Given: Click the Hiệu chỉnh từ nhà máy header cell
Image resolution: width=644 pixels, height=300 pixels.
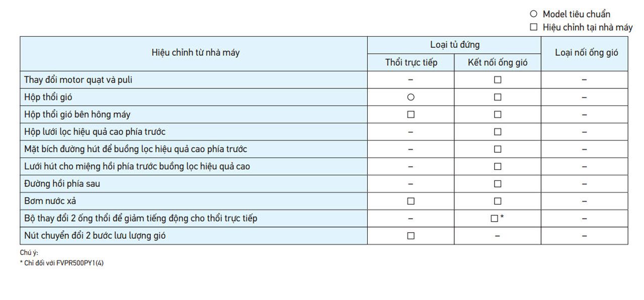Looking at the screenshot, I should tap(195, 52).
